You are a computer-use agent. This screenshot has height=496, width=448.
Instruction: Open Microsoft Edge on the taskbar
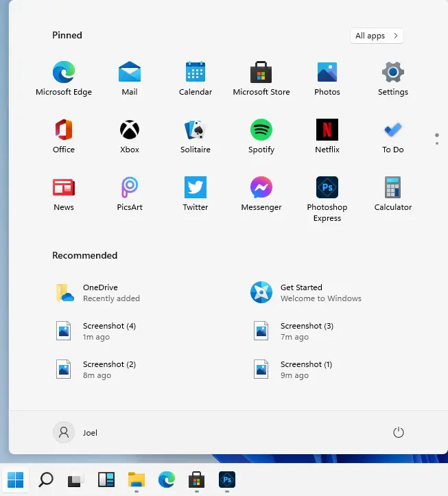167,480
